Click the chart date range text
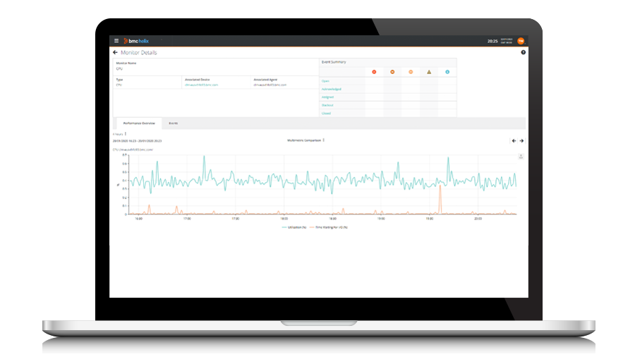 [137, 141]
